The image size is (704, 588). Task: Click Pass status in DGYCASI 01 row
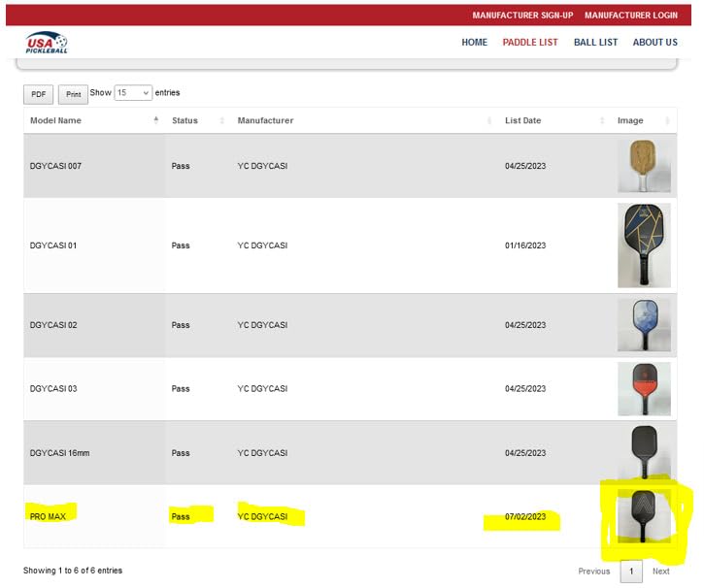pos(181,245)
